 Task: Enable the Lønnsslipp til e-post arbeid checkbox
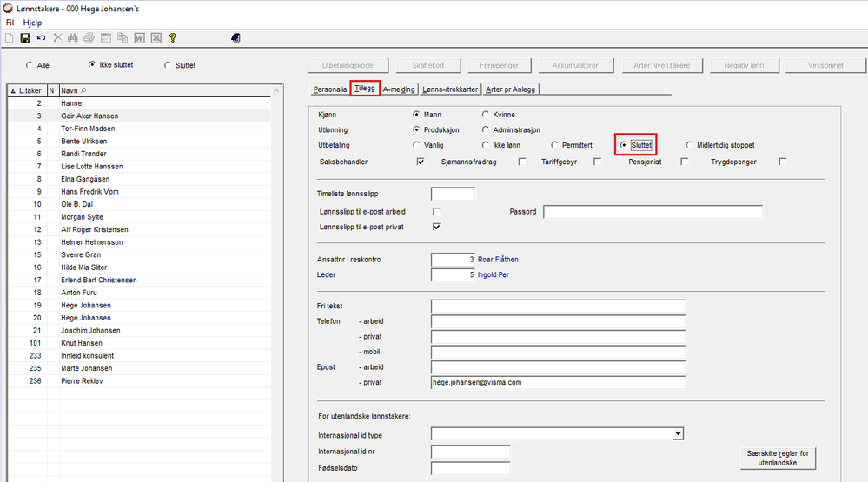[436, 212]
